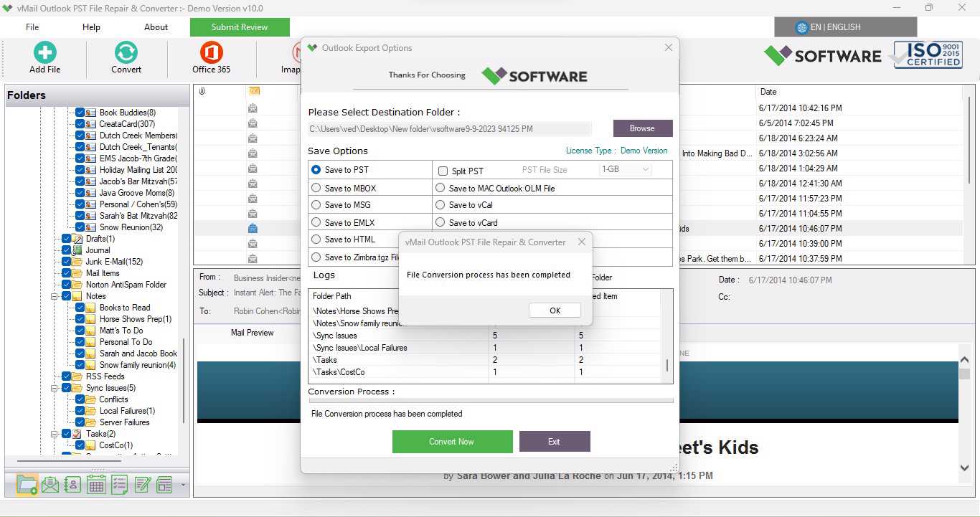Click the Tasks(2) folder icon in the tree
Screen dimensions: 980x517
click(77, 434)
